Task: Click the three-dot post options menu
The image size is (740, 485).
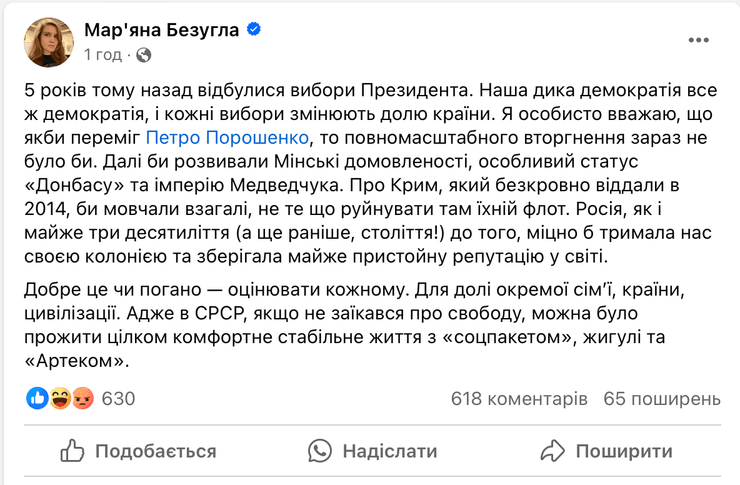Action: [x=702, y=40]
